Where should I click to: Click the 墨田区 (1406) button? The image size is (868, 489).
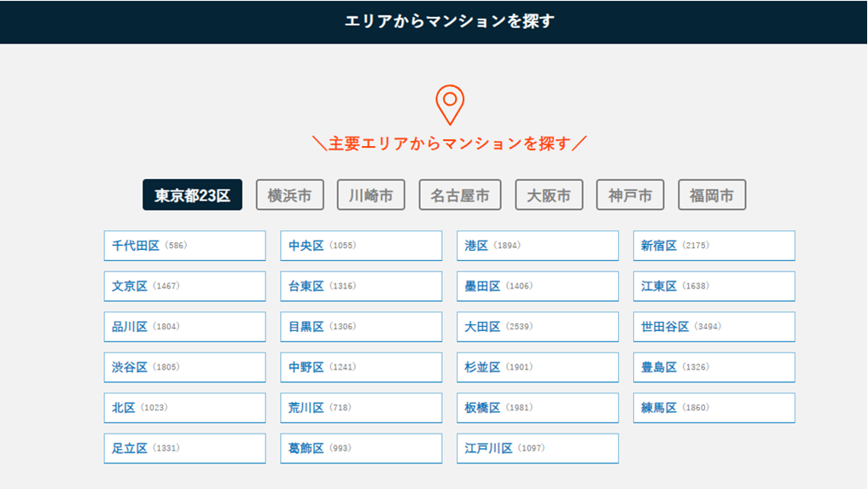[x=538, y=286]
